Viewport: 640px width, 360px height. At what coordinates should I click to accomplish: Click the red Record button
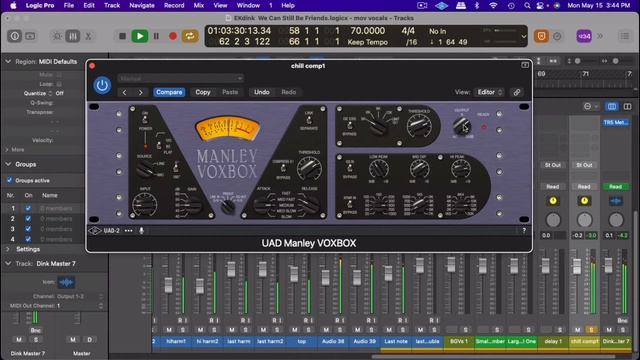pyautogui.click(x=173, y=36)
